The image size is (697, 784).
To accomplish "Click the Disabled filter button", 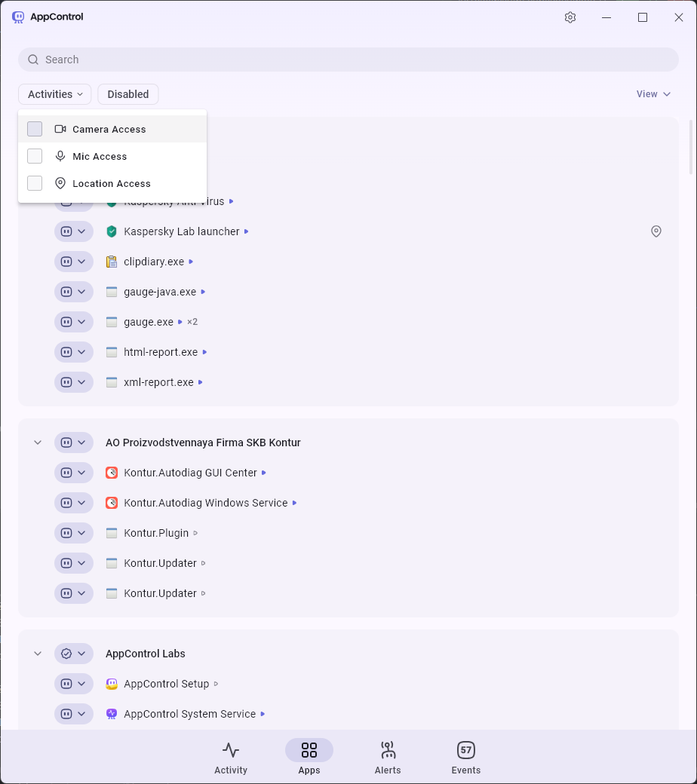I will click(128, 94).
